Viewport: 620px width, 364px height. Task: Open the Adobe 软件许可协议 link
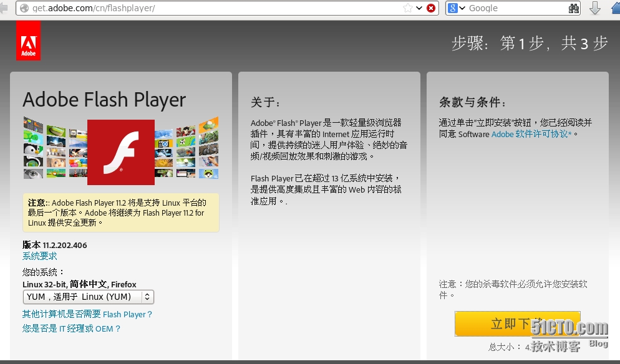coord(531,134)
